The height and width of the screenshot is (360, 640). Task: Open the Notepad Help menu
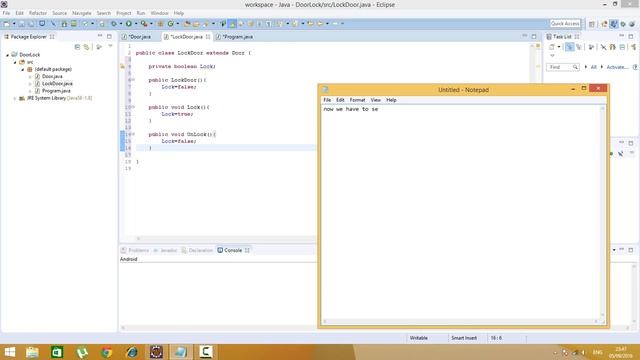(x=391, y=100)
